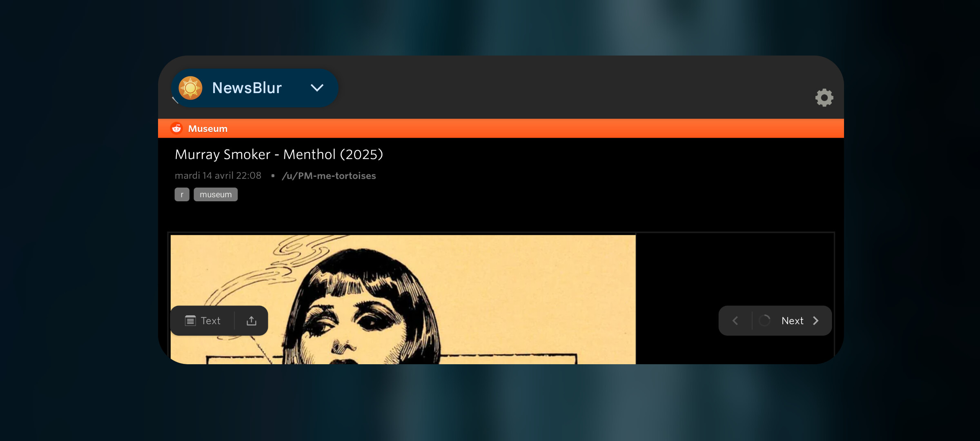Screen dimensions: 980x441
Task: Click the right chevron beside Next
Action: [815, 321]
